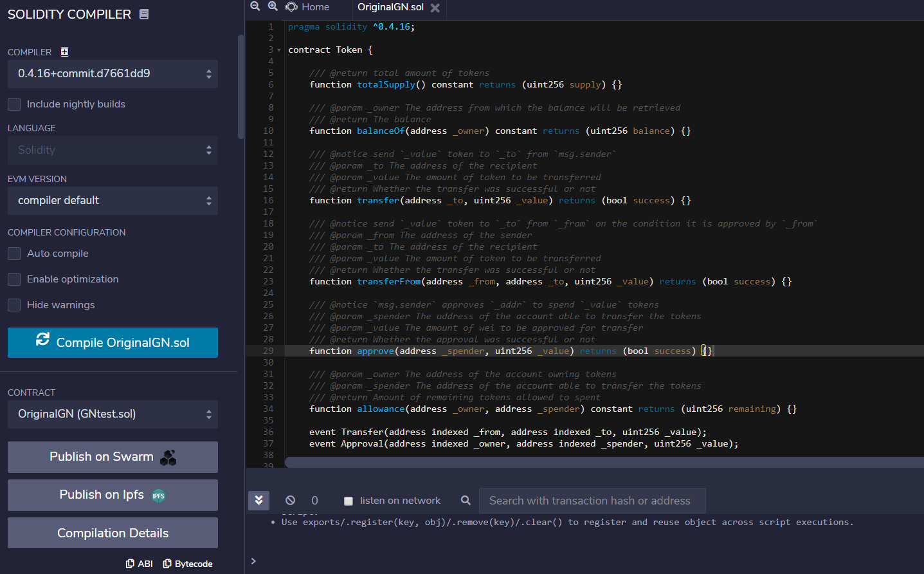
Task: Switch to the Home tab
Action: tap(307, 7)
